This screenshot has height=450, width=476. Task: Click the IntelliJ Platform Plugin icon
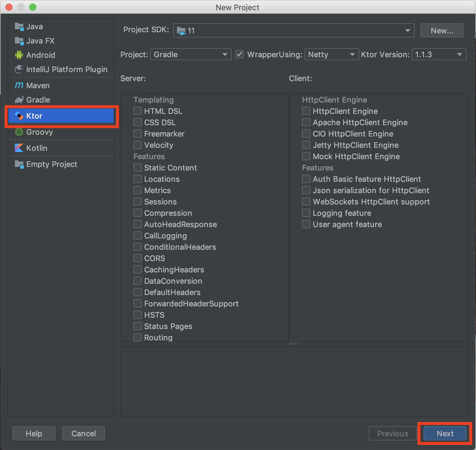19,69
